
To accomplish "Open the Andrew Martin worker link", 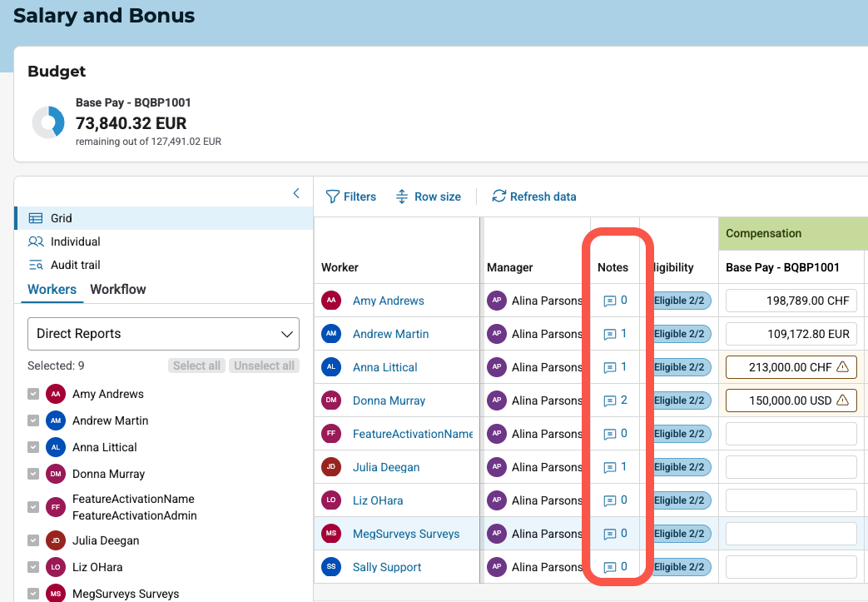I will click(x=390, y=334).
